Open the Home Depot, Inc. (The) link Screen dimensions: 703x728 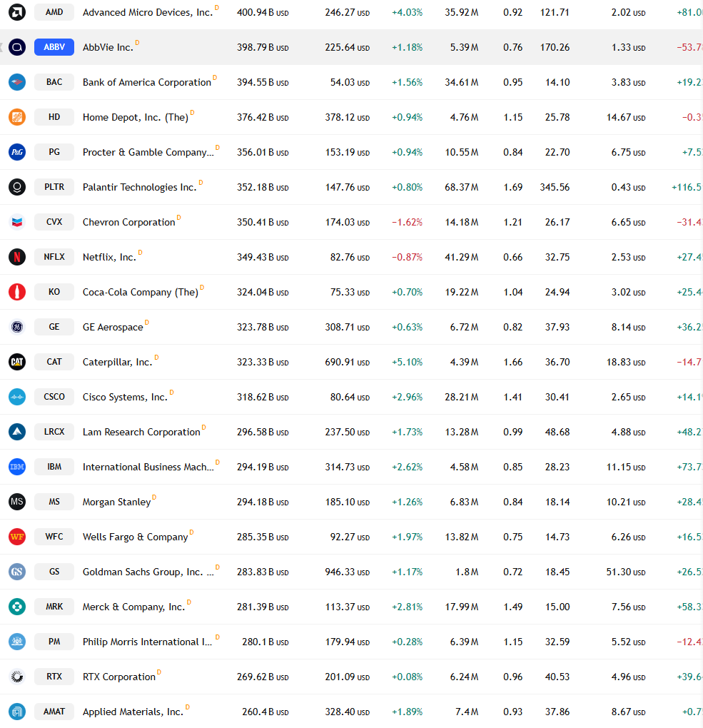click(136, 118)
